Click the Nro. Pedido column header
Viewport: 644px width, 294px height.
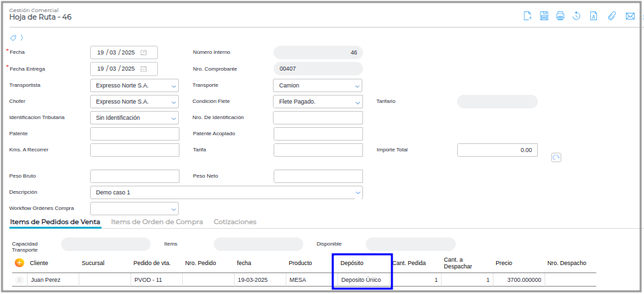pos(200,263)
